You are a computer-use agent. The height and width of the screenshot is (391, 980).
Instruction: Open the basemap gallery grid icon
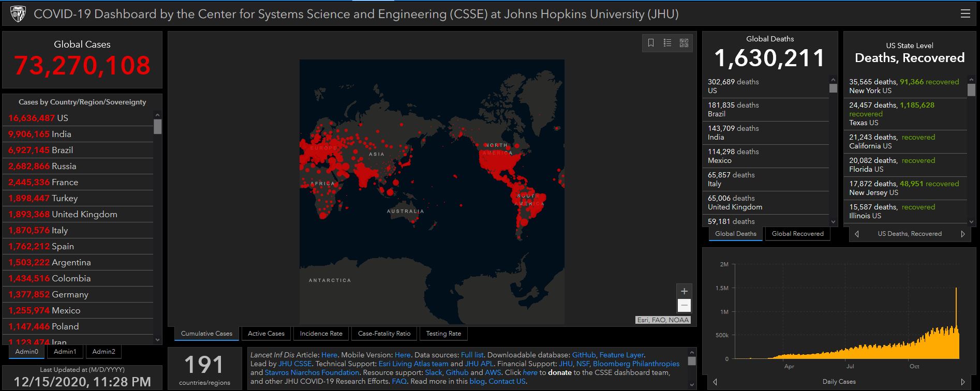click(x=684, y=43)
